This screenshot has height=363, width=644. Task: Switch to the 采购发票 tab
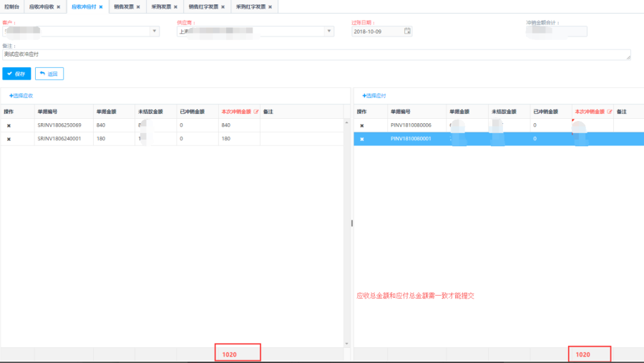tap(161, 6)
